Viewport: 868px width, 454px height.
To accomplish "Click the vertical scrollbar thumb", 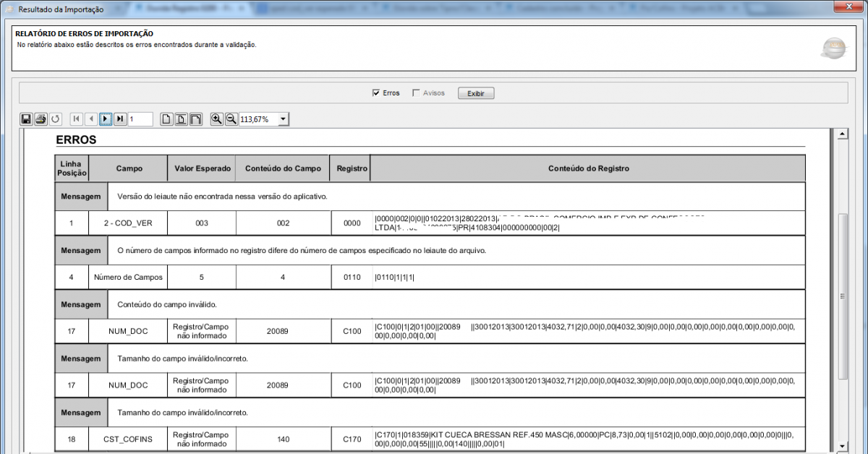I will point(842,296).
